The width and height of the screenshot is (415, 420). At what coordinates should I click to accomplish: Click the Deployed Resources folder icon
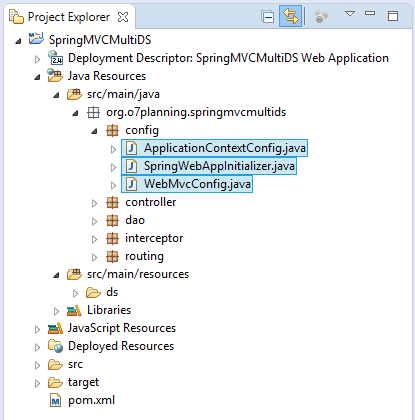coord(55,346)
